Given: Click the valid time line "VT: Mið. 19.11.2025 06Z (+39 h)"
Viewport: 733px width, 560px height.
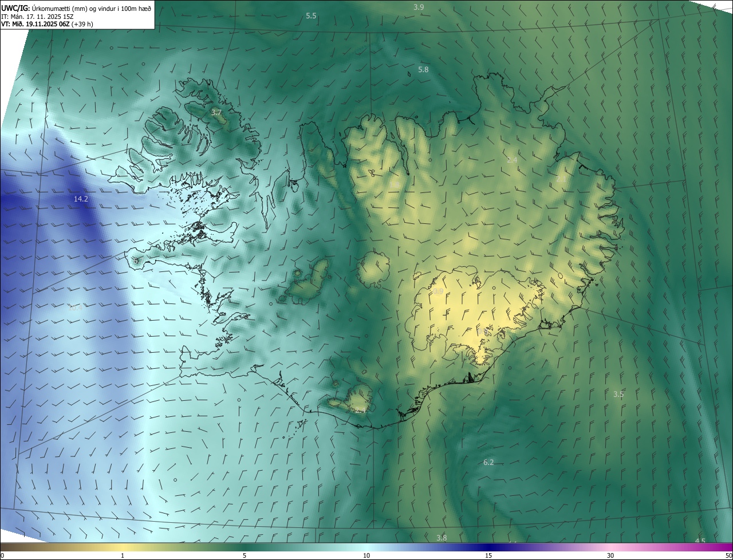Looking at the screenshot, I should [x=47, y=24].
